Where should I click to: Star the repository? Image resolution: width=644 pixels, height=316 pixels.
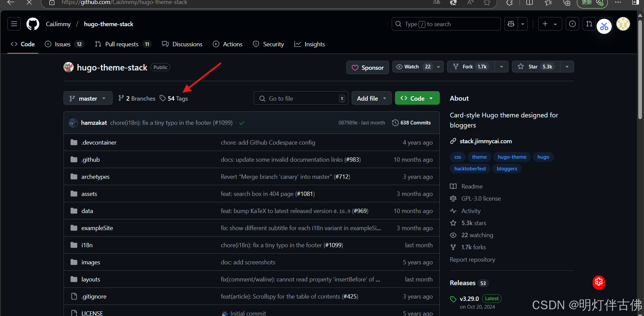536,67
